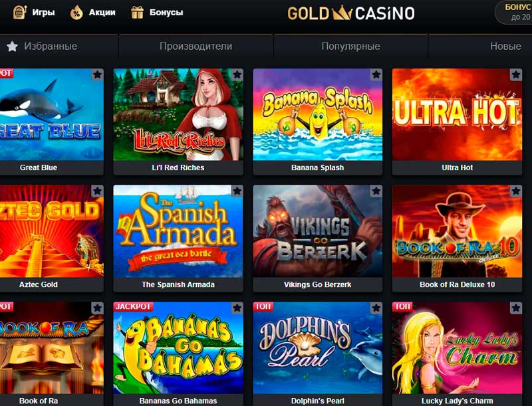Click the percent drop Акции icon

click(x=76, y=13)
